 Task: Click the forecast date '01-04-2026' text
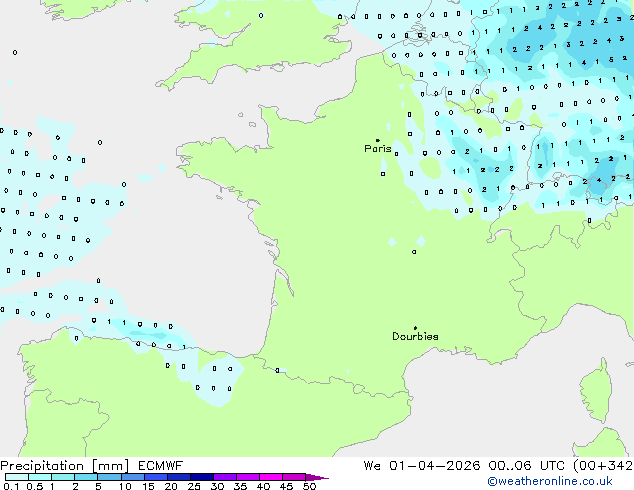click(435, 466)
